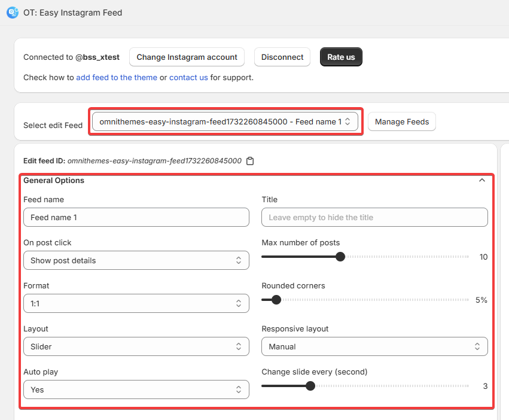Collapse the General Options section
Screen dimensions: 509x420
(482, 180)
